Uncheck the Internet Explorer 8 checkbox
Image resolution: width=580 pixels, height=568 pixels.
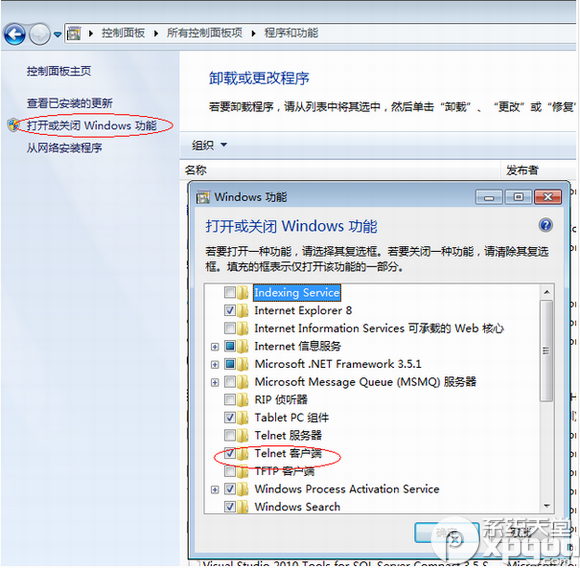[230, 310]
